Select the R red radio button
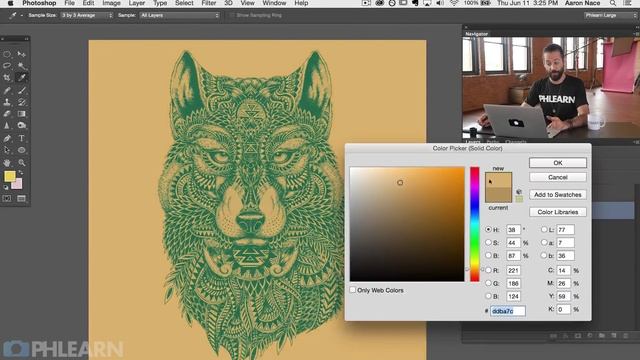Viewport: 640px width, 360px height. tap(488, 270)
